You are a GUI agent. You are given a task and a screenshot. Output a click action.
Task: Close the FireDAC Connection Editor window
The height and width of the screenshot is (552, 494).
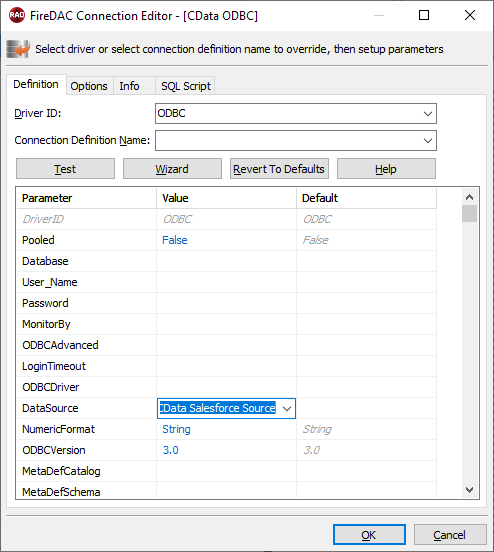(x=470, y=15)
